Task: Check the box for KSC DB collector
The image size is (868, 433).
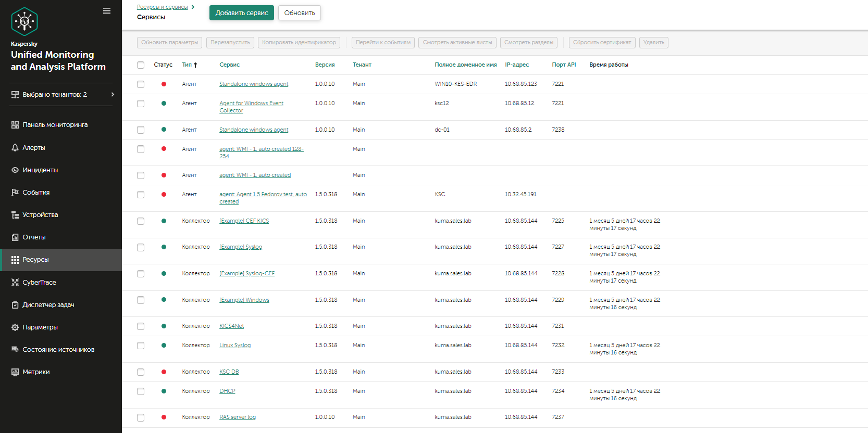Action: pos(141,372)
